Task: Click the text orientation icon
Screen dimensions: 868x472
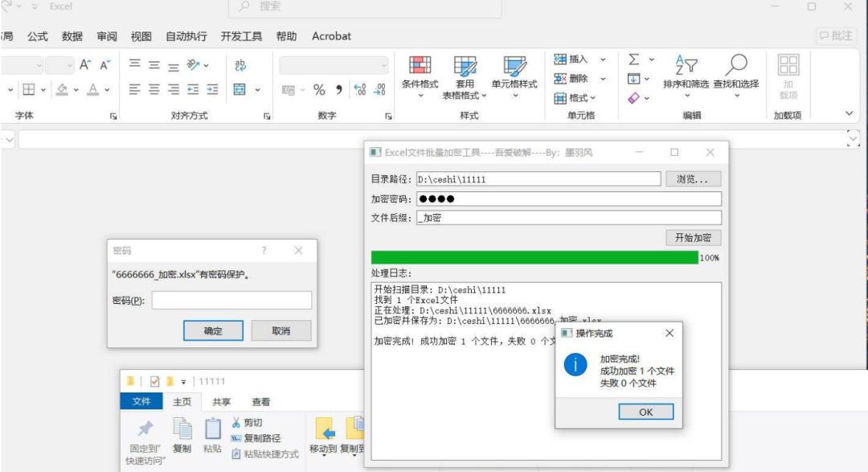Action: (x=193, y=65)
